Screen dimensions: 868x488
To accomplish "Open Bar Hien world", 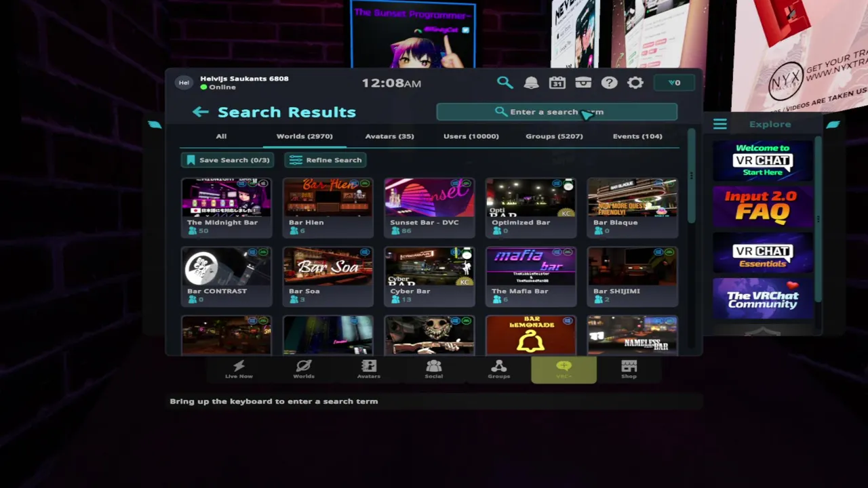I will 328,207.
